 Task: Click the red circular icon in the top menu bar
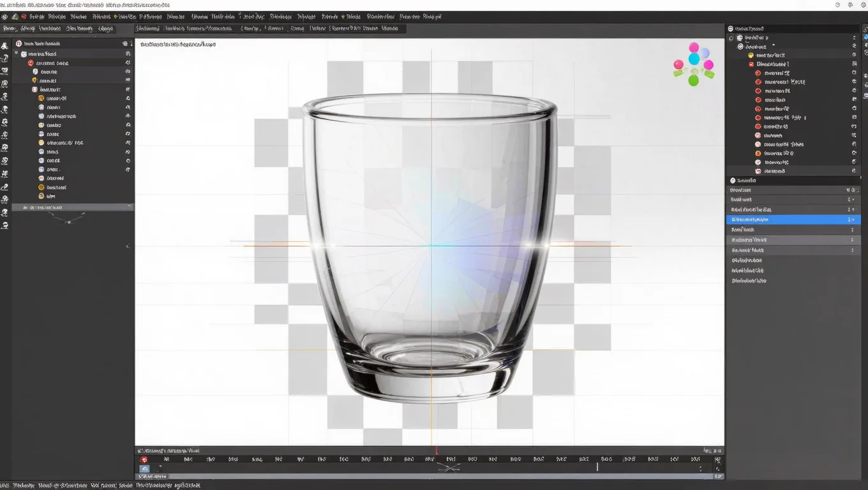click(24, 17)
